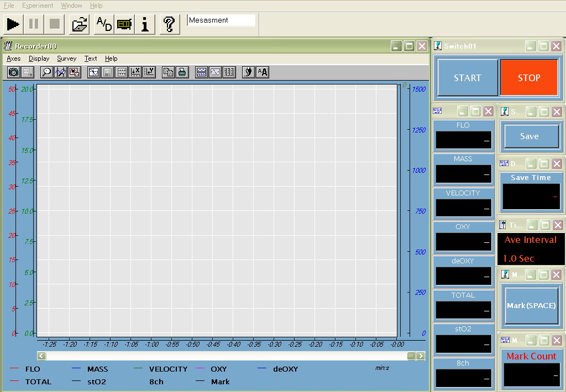
Task: Click the marker pin icon in Recorder toolbar
Action: tap(248, 72)
